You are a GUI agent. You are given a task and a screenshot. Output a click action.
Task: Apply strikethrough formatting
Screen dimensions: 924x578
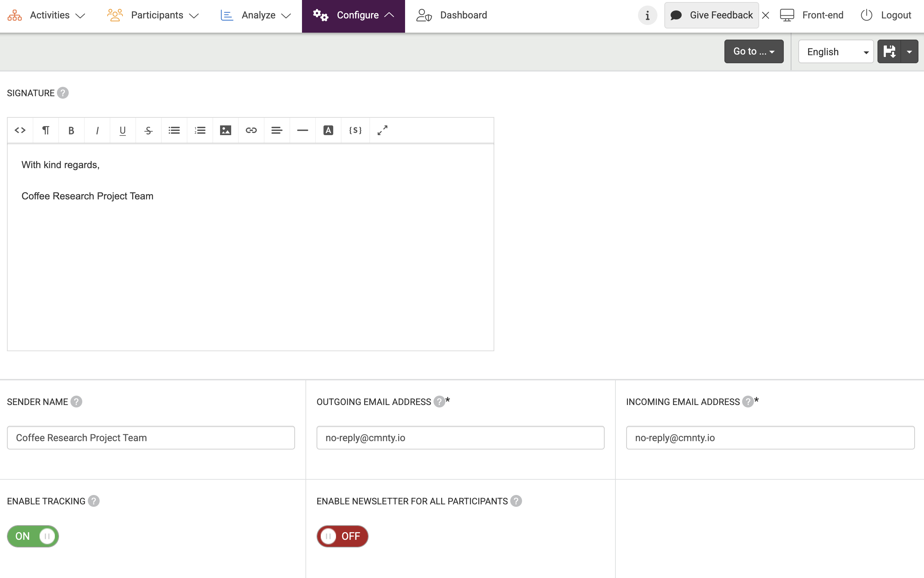148,130
